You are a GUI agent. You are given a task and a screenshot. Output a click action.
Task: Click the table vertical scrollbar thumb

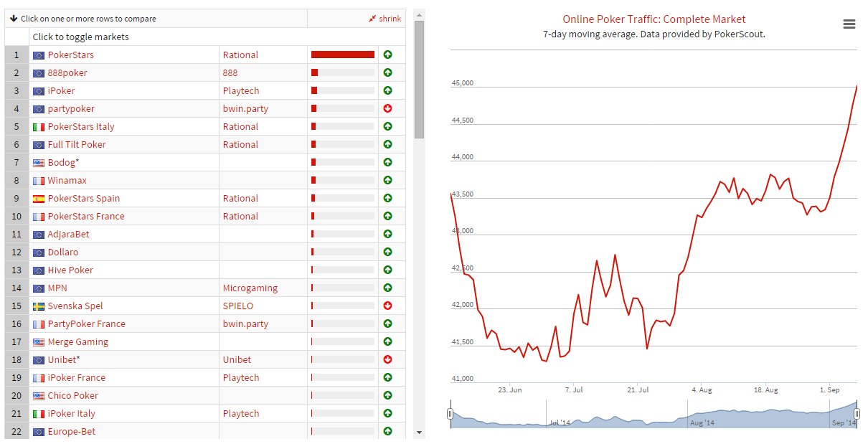[x=420, y=79]
